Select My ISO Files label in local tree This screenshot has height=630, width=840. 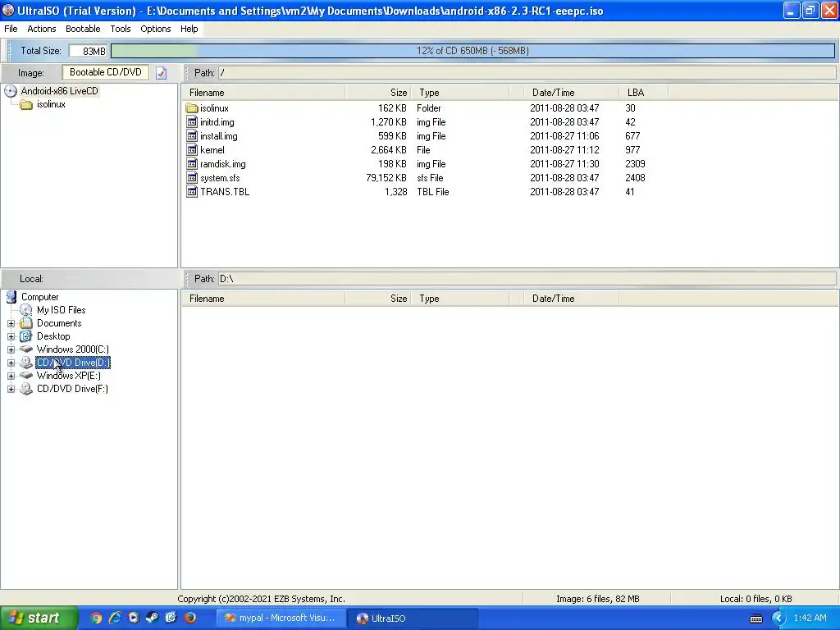tap(61, 309)
